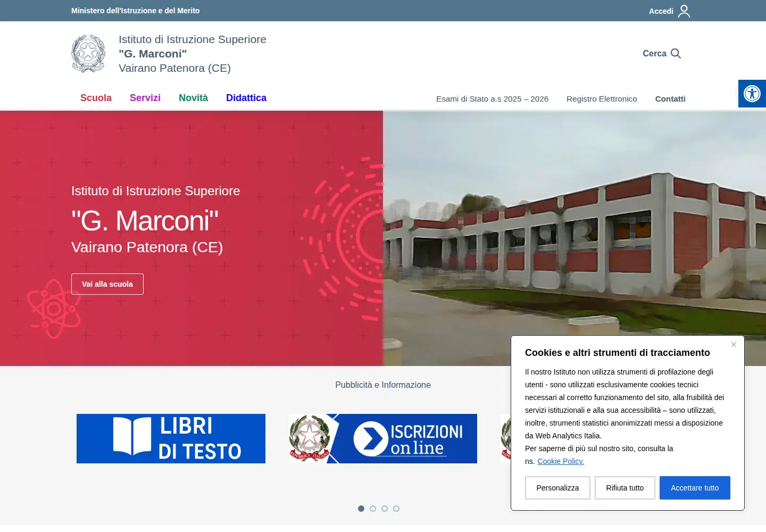Open the Servizi menu
Viewport: 766px width, 532px height.
145,98
